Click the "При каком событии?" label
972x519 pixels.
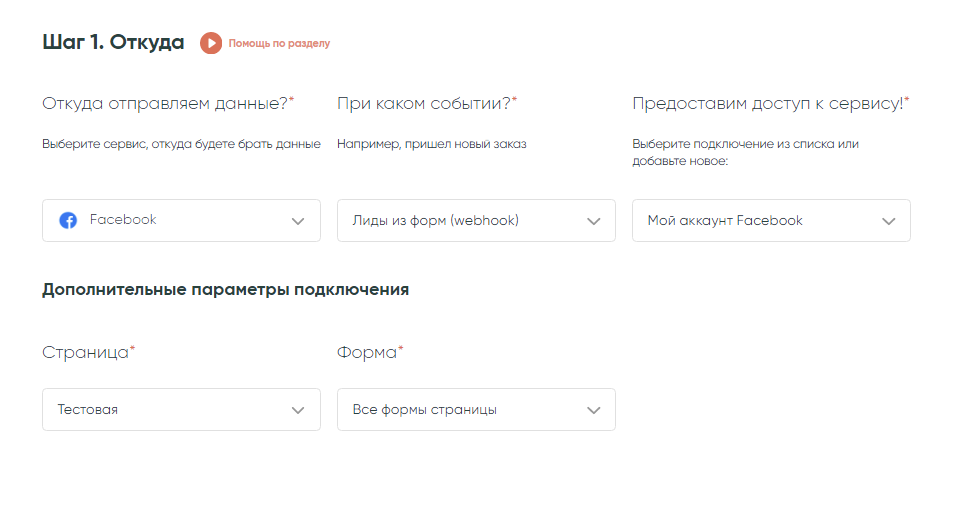(x=426, y=103)
